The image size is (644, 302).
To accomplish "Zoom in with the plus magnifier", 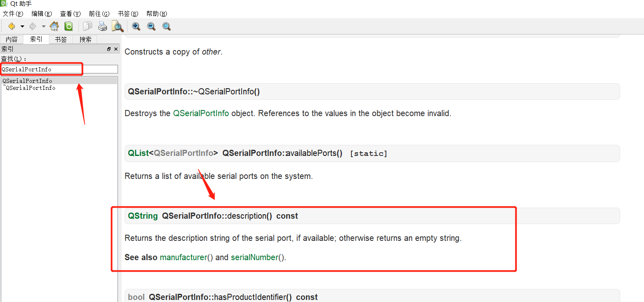I will coord(136,26).
